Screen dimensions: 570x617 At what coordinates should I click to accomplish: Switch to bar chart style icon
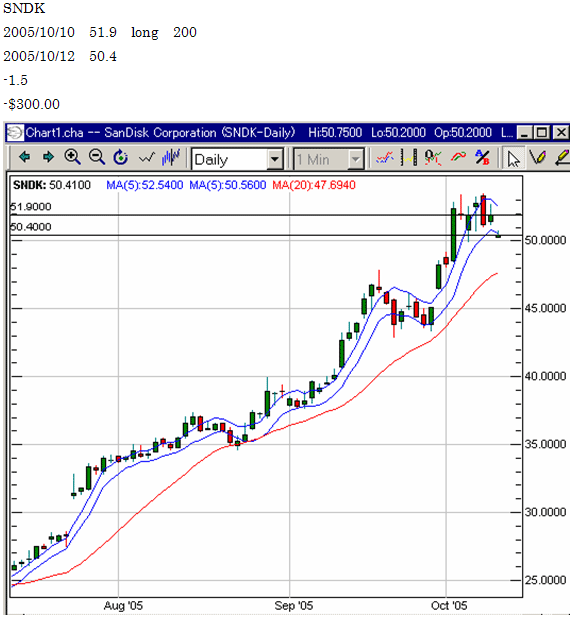(170, 157)
